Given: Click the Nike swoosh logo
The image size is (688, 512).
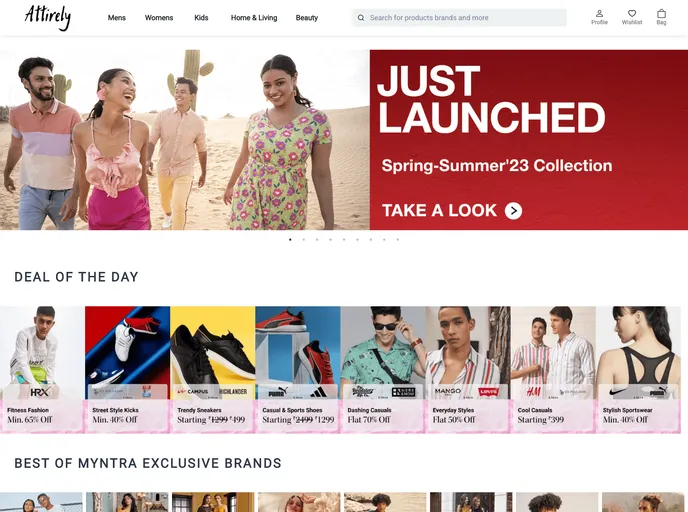Looking at the screenshot, I should click(x=618, y=391).
